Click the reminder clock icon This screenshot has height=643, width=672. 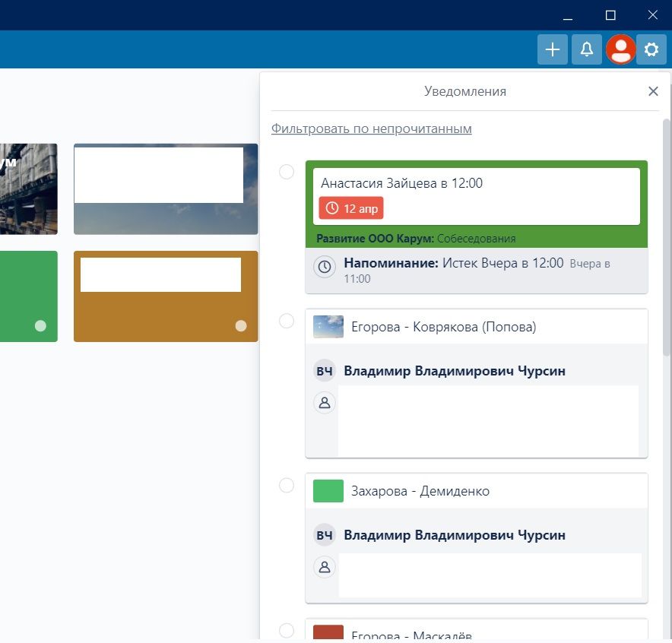tap(325, 267)
